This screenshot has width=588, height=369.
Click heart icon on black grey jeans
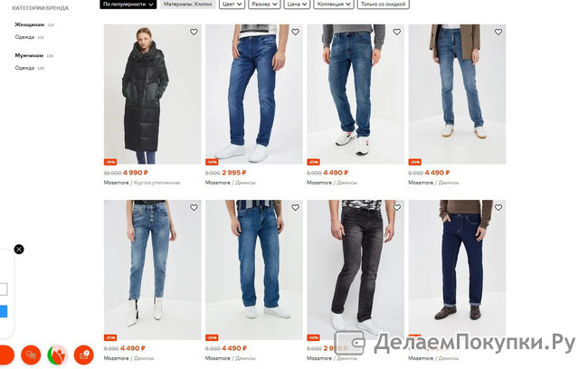pos(397,207)
